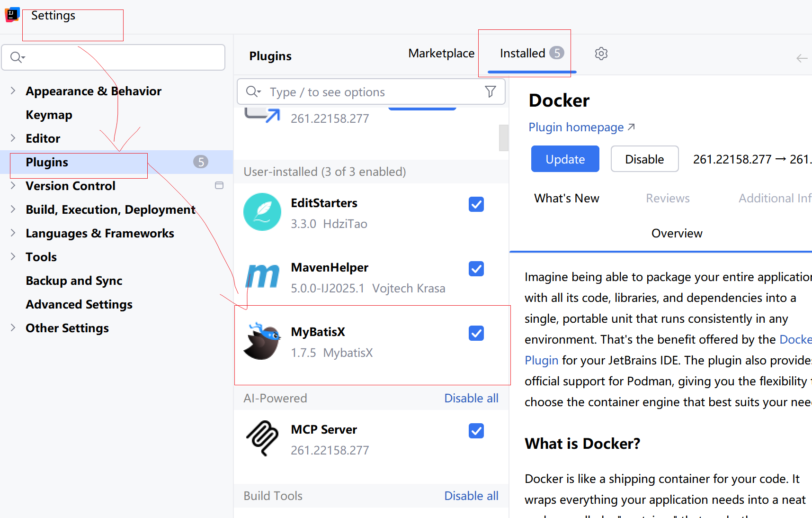
Task: Click the Disable button for Docker
Action: pos(644,159)
